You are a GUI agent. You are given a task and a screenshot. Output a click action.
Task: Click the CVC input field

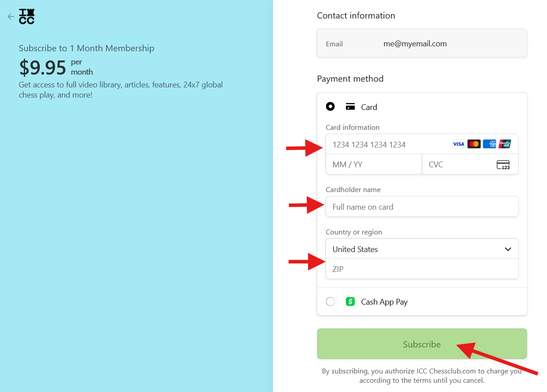[x=470, y=164]
